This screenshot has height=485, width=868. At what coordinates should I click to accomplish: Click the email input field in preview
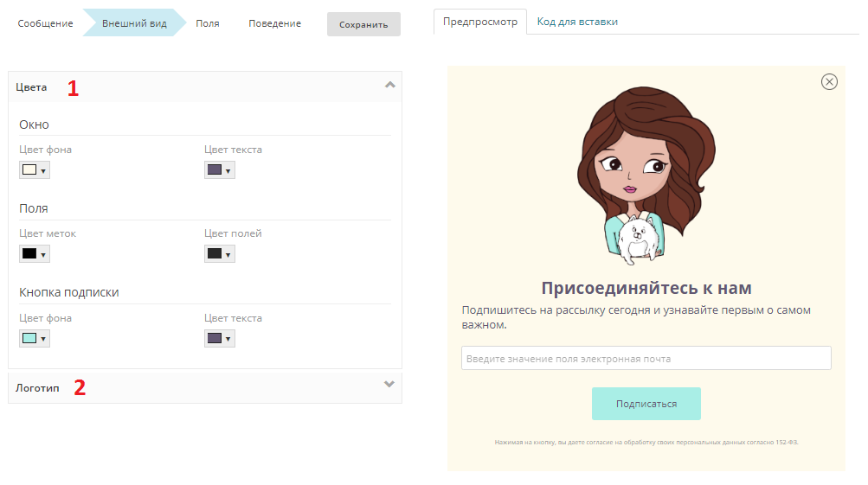click(646, 359)
